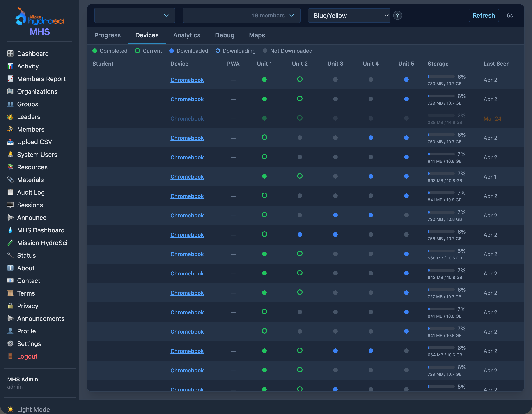Screen dimensions: 532x414
Task: Open the Dashboard from the sidebar
Action: 33,53
